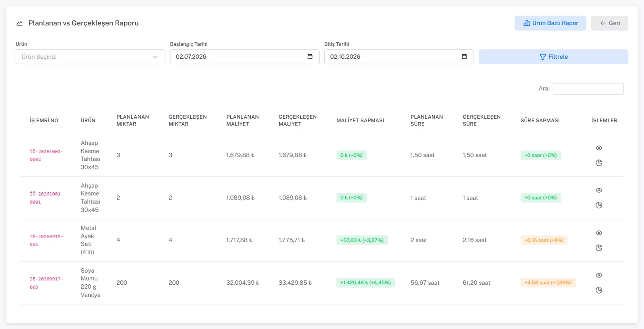Sort by GERÇEKLEŞEN MİKTAR column
Screen dimensions: 644x329
(188, 120)
